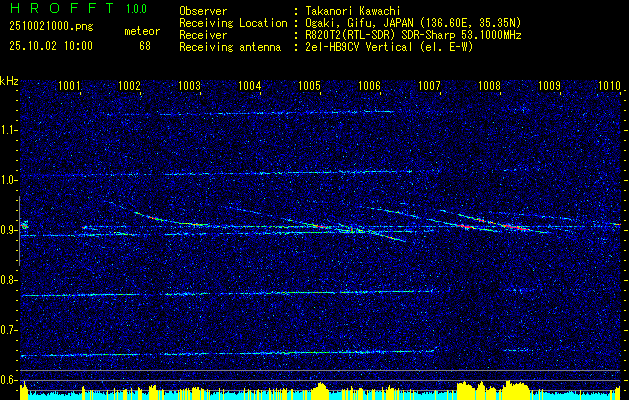Click the version number 1.0.0
Screen dimensions: 629x400
136,8
